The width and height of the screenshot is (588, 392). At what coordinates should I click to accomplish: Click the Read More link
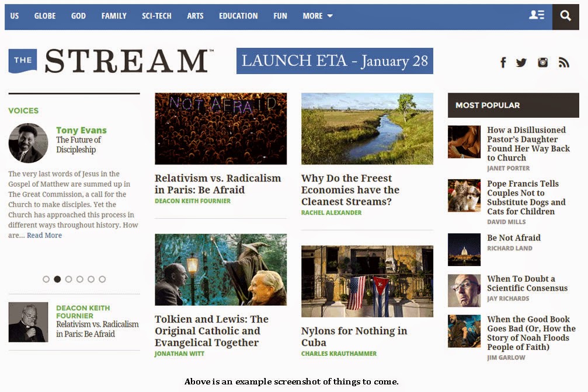coord(44,235)
